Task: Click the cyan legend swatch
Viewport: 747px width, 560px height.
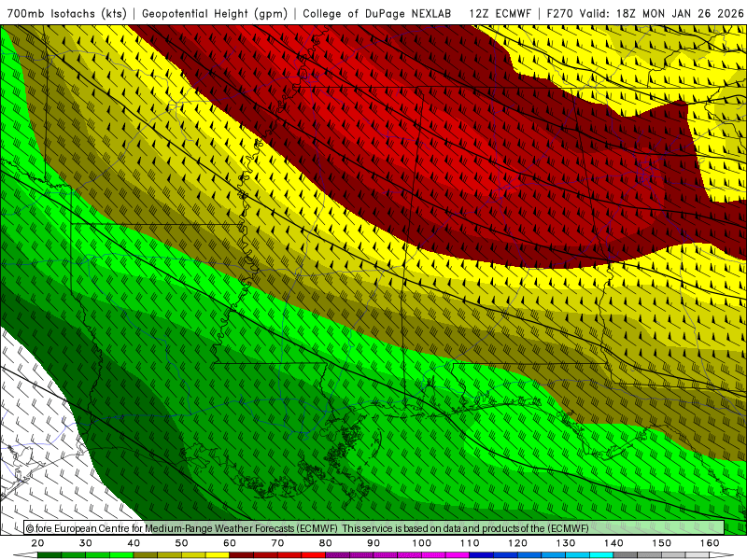Action: pos(601,555)
